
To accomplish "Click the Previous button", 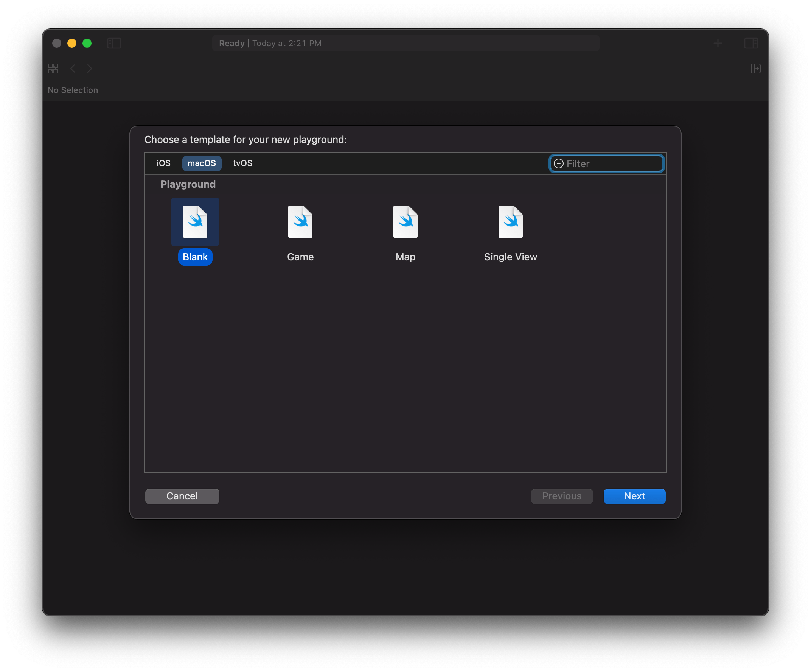I will click(x=562, y=496).
